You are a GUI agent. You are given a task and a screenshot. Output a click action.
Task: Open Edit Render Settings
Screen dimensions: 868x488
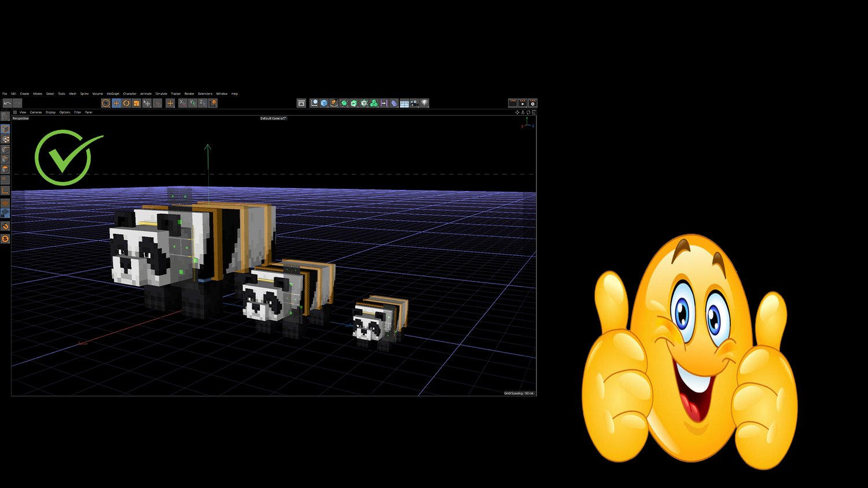click(532, 103)
